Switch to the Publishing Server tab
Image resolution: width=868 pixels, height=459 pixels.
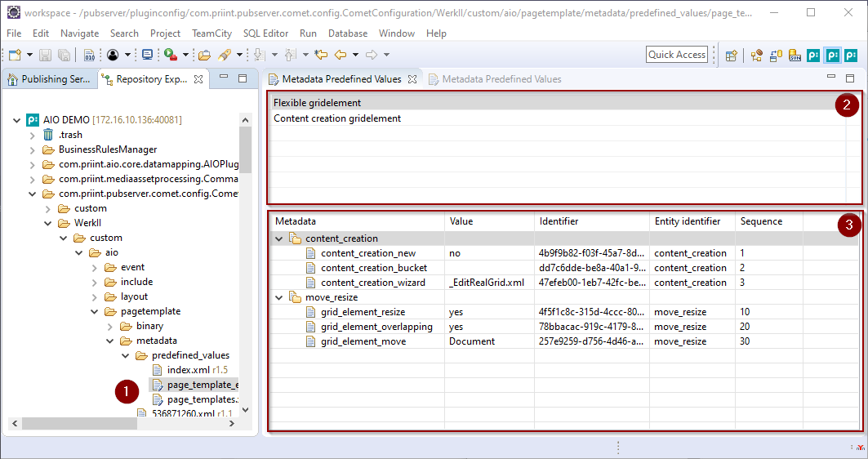[x=49, y=79]
